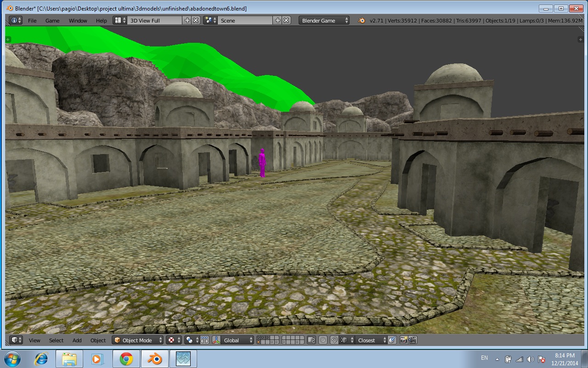The width and height of the screenshot is (588, 368).
Task: Open the Select menu in 3D header
Action: pyautogui.click(x=56, y=340)
